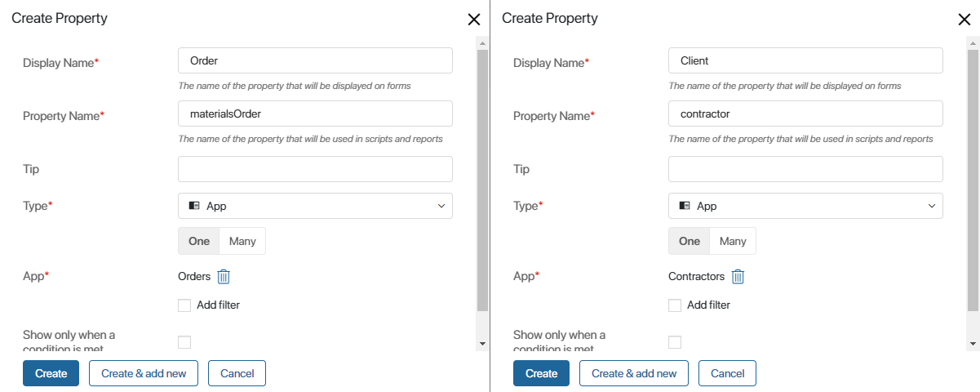
Task: Choose One option in Order dialog
Action: coord(199,241)
